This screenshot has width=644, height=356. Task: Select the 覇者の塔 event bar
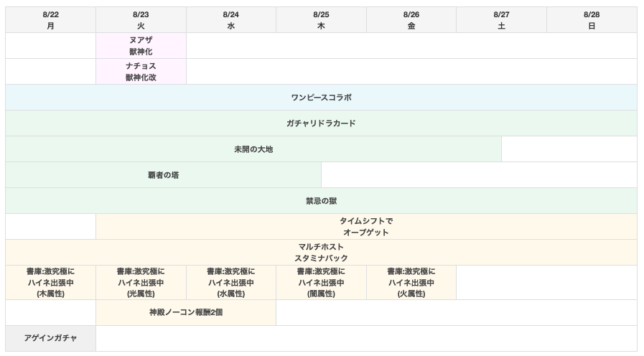(164, 175)
